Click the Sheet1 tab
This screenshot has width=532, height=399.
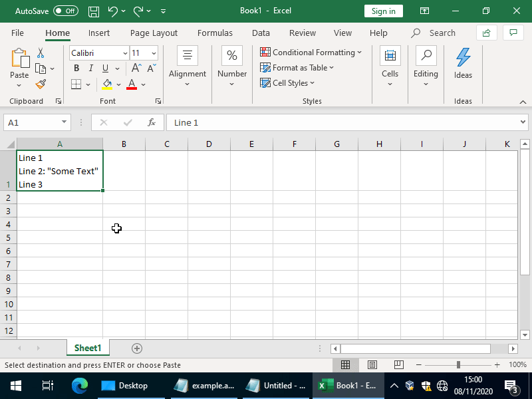(x=88, y=348)
